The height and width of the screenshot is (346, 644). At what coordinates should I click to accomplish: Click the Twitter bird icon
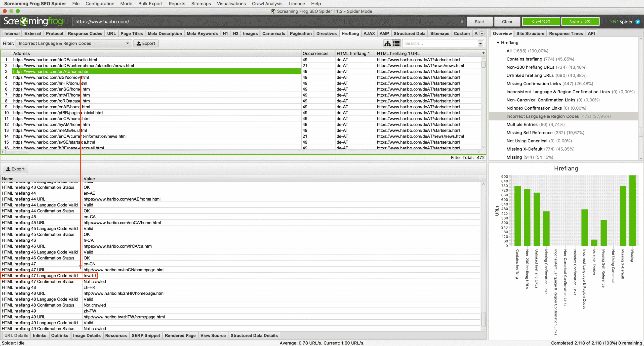(638, 22)
